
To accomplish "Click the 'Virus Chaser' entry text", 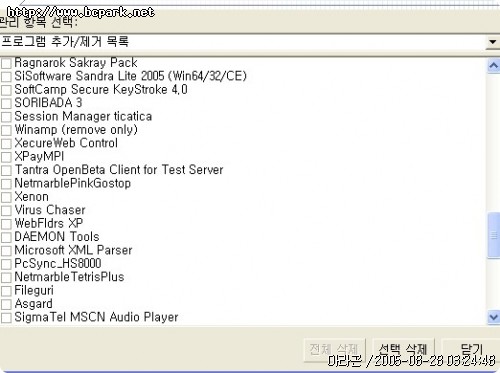I will tap(50, 210).
